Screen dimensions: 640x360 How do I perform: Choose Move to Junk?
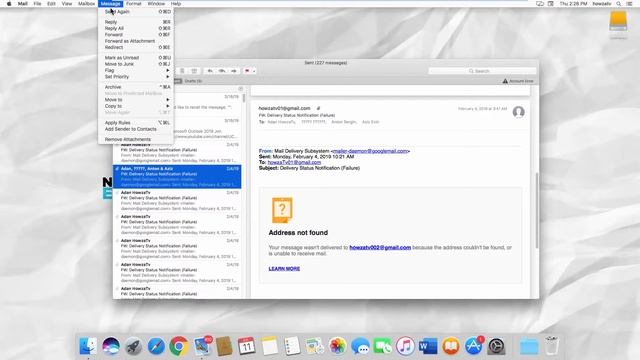pyautogui.click(x=136, y=64)
